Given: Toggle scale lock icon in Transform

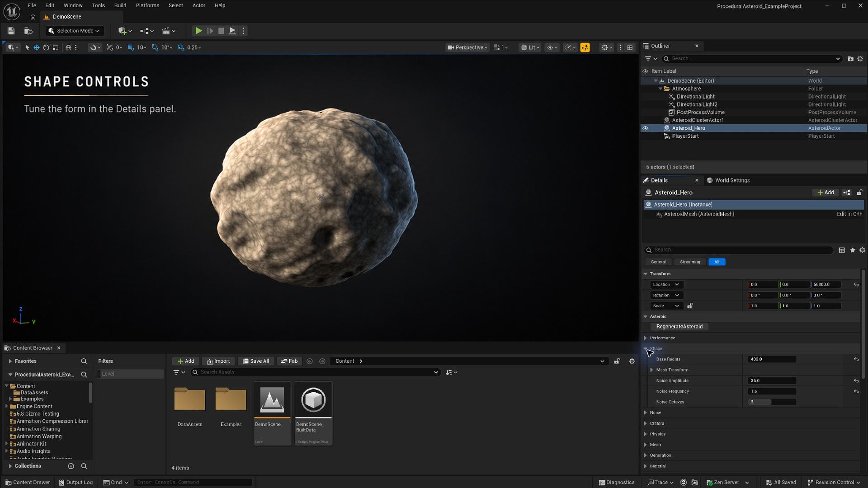Looking at the screenshot, I should (x=690, y=306).
